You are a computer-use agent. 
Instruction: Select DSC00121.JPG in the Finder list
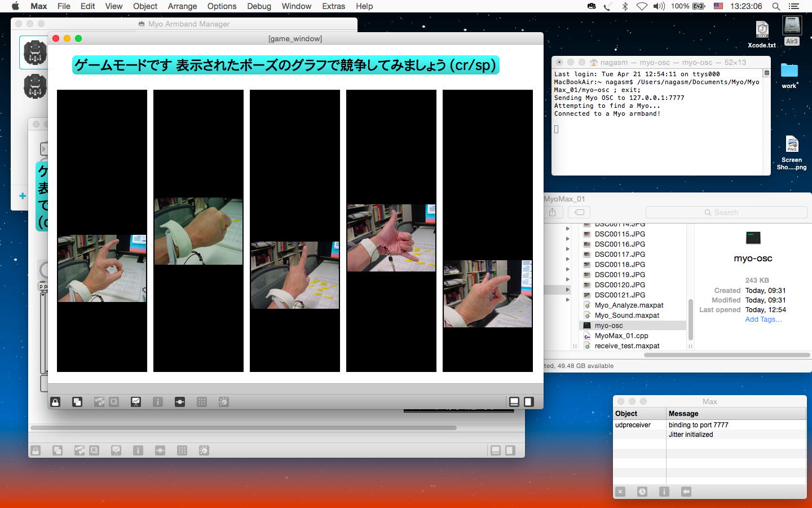pos(620,295)
